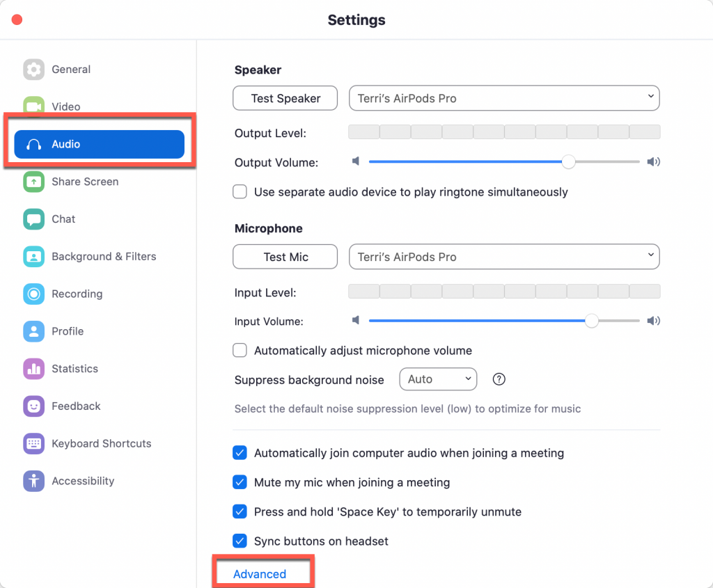Open the Advanced audio settings link
This screenshot has height=588, width=713.
tap(260, 574)
